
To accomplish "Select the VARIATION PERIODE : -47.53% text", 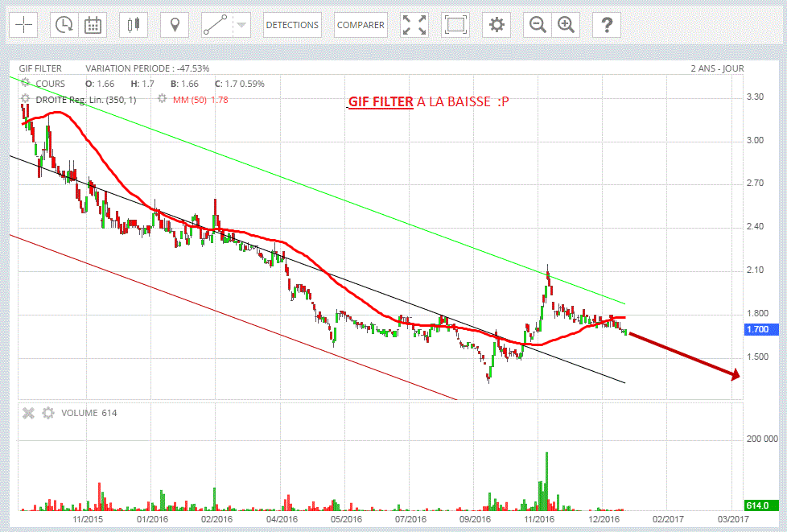I will pos(147,68).
